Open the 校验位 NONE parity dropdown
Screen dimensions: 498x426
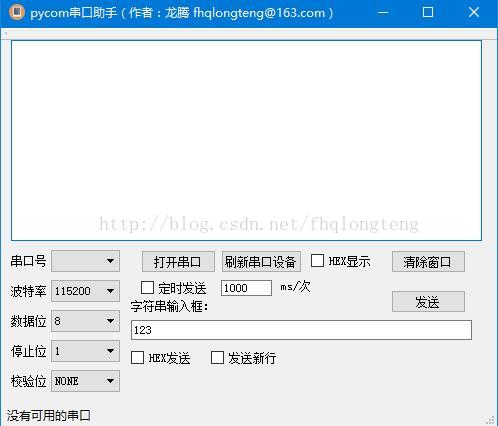coord(85,381)
